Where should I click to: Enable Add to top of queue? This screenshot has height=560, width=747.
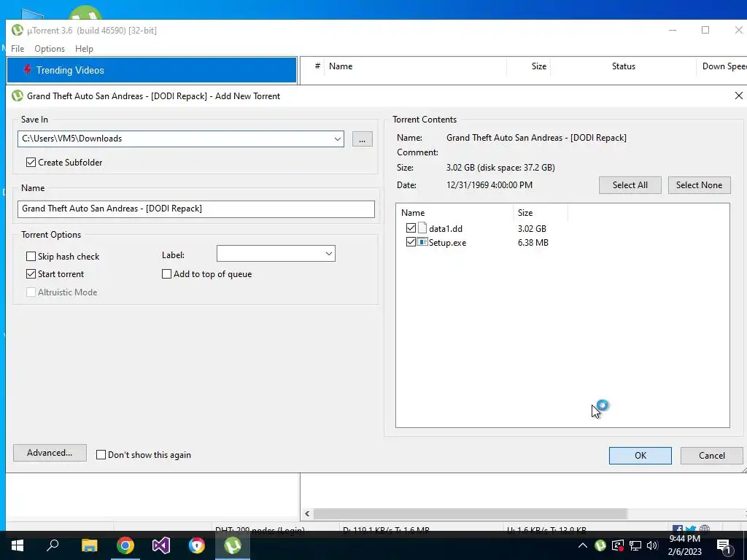167,274
